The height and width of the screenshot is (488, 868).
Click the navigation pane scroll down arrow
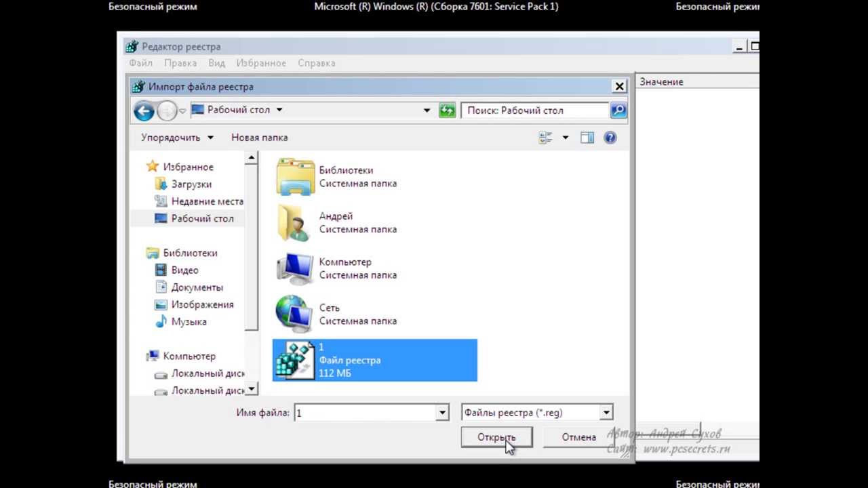click(252, 389)
